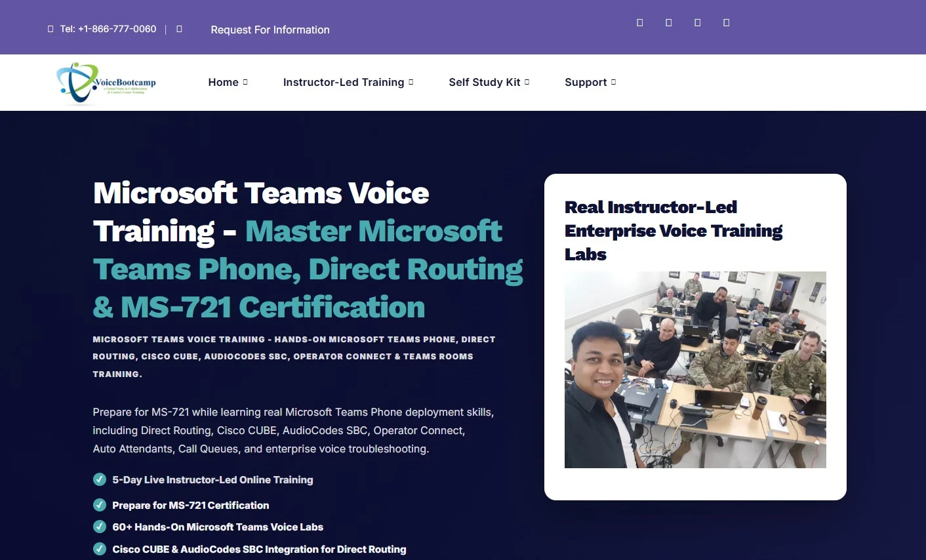Image resolution: width=926 pixels, height=560 pixels.
Task: Open the Support menu item
Action: pos(586,82)
